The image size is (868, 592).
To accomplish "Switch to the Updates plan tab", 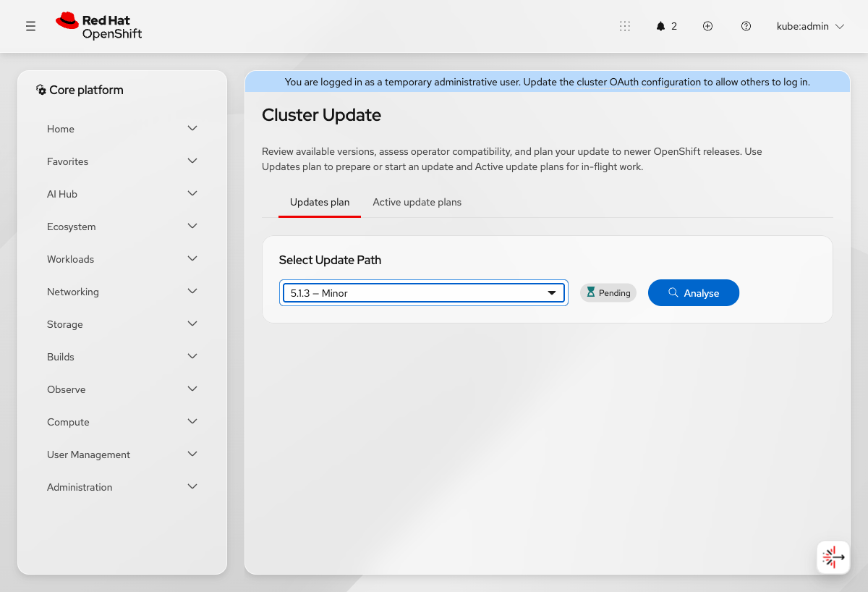I will 320,202.
